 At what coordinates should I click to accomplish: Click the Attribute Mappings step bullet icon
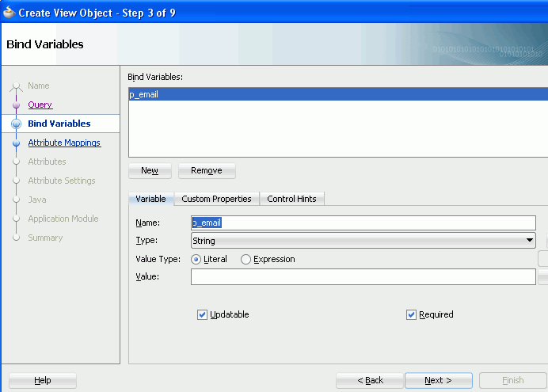coord(16,143)
